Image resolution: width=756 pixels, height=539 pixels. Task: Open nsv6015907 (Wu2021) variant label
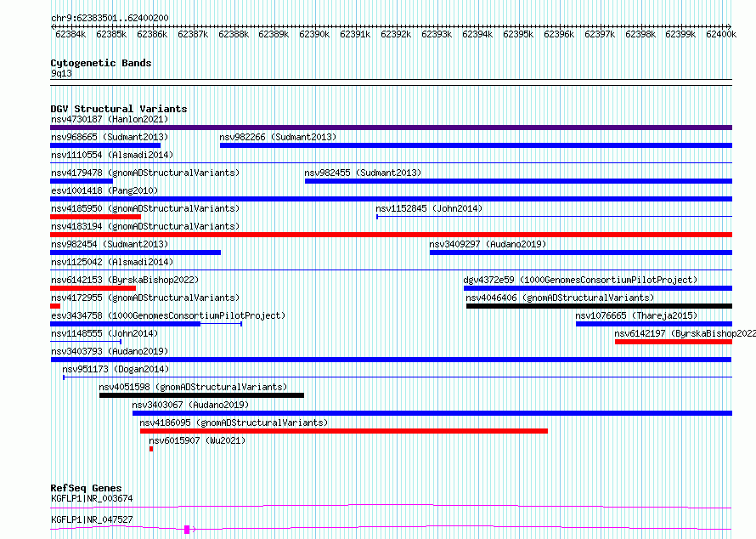[197, 440]
